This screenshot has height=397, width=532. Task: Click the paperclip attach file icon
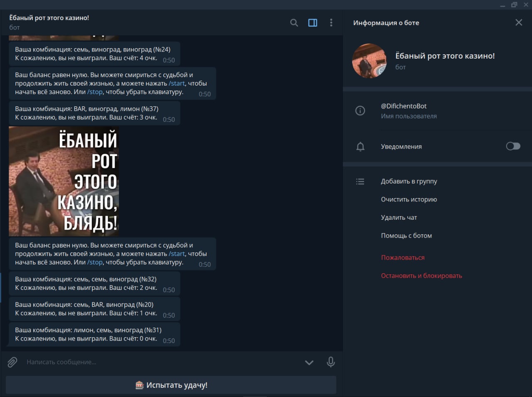(12, 362)
